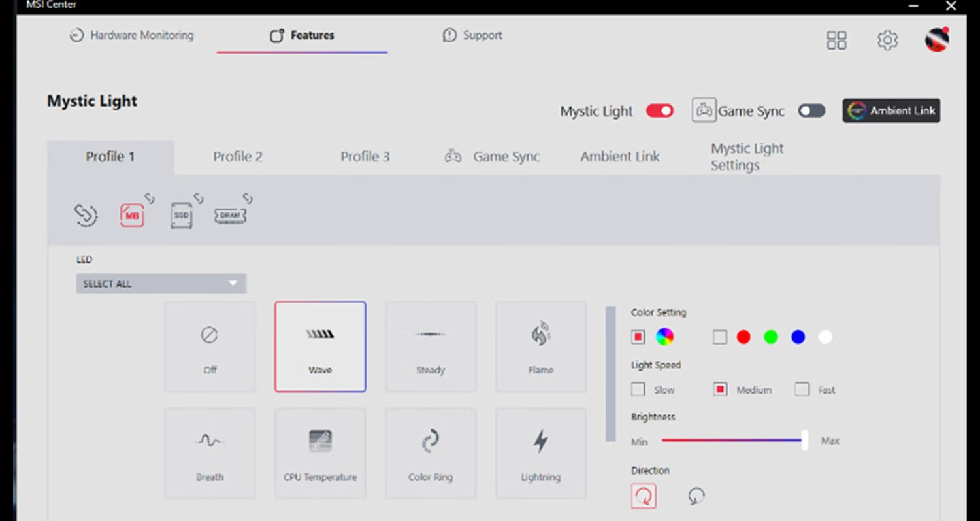
Task: Check the Fast light speed checkbox
Action: click(802, 390)
